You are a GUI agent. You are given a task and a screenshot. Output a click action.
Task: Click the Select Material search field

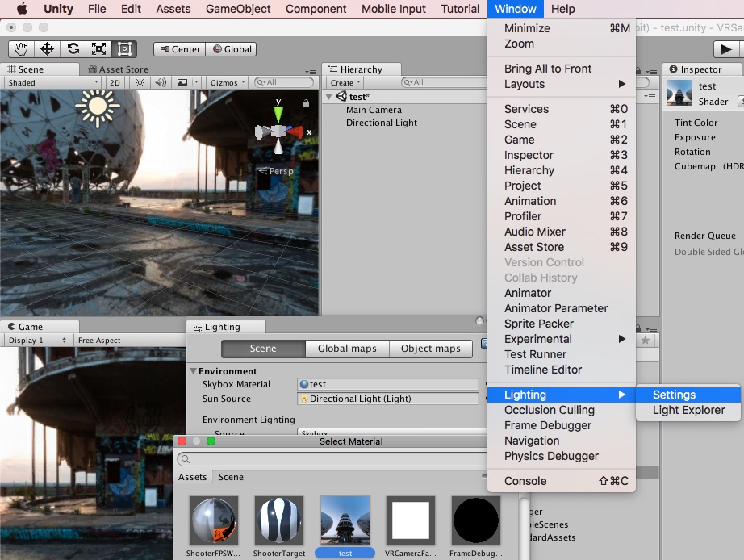pos(332,459)
